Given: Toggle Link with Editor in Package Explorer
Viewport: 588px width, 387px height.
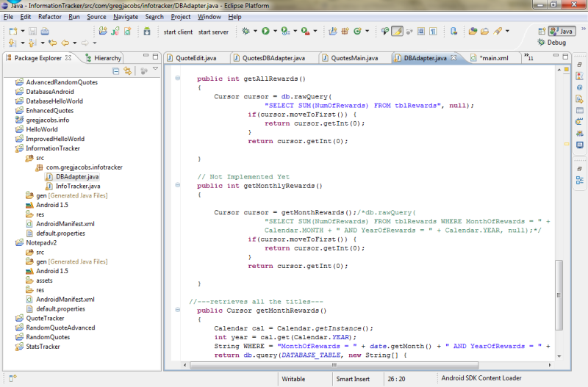Looking at the screenshot, I should click(x=129, y=70).
